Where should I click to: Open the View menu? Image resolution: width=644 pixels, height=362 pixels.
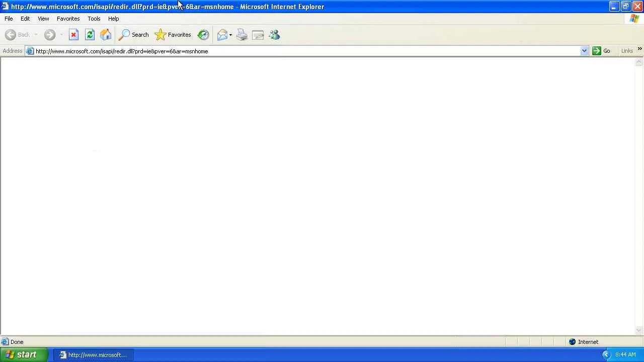point(43,19)
